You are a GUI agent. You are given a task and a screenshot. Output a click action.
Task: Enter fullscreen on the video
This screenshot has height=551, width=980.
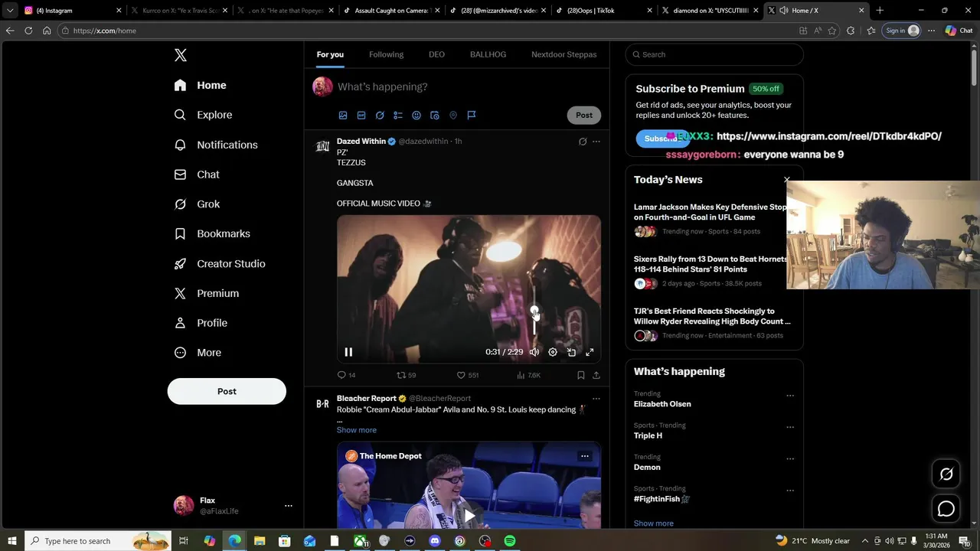[x=590, y=352]
